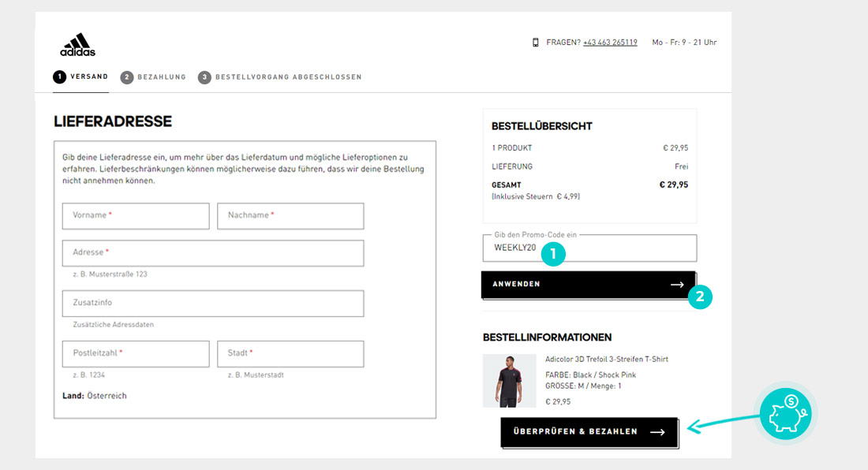Focus the Vorname input field
Screen dimensions: 868x470
tap(136, 215)
